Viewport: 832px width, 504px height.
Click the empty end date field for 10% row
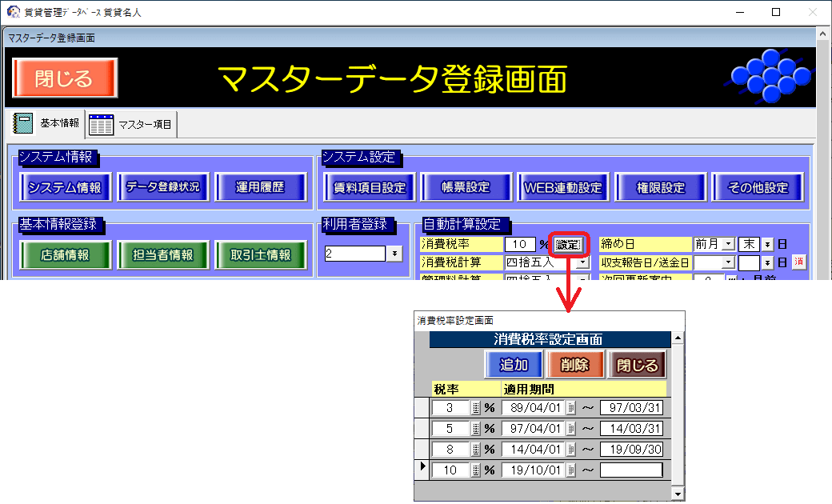click(x=631, y=470)
